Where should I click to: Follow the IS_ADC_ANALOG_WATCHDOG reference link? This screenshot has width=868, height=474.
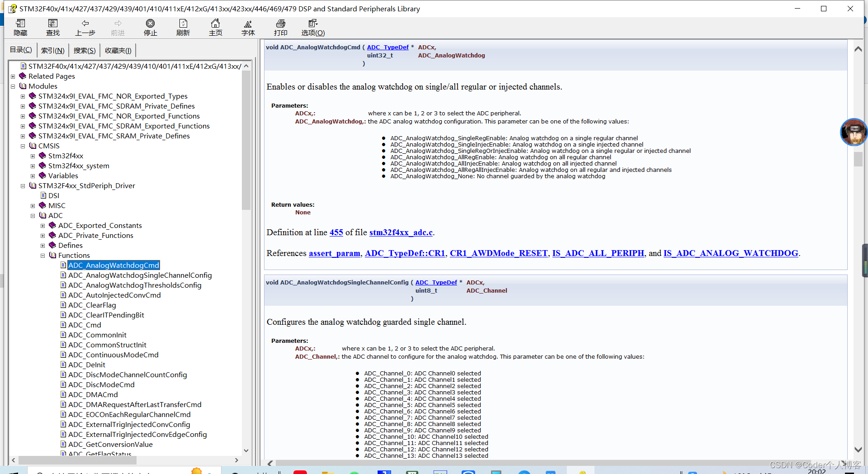tap(731, 253)
